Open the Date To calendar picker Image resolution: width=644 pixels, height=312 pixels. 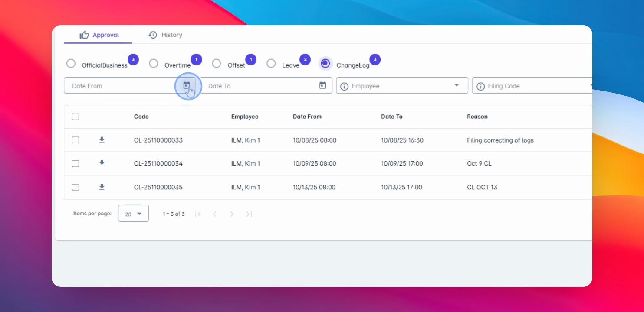coord(322,85)
